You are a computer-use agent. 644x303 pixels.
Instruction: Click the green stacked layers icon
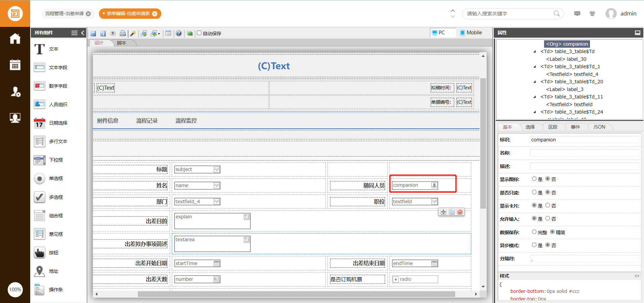tap(190, 33)
